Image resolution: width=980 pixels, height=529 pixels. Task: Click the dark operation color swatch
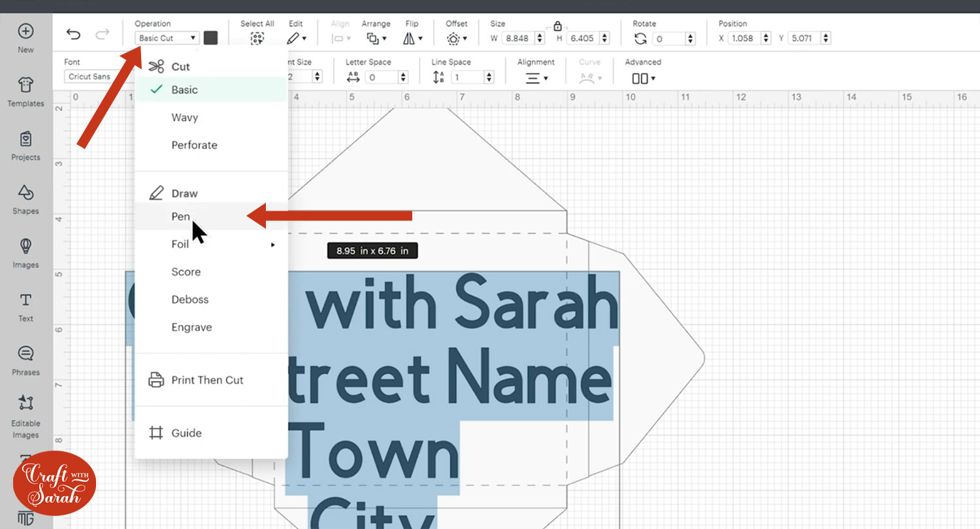click(x=210, y=38)
